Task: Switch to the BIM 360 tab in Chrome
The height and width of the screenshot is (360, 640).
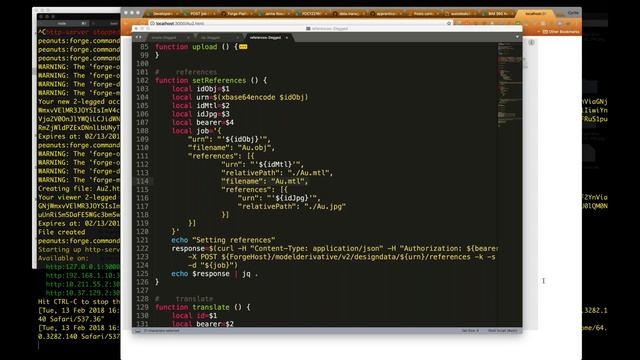Action: coord(497,14)
